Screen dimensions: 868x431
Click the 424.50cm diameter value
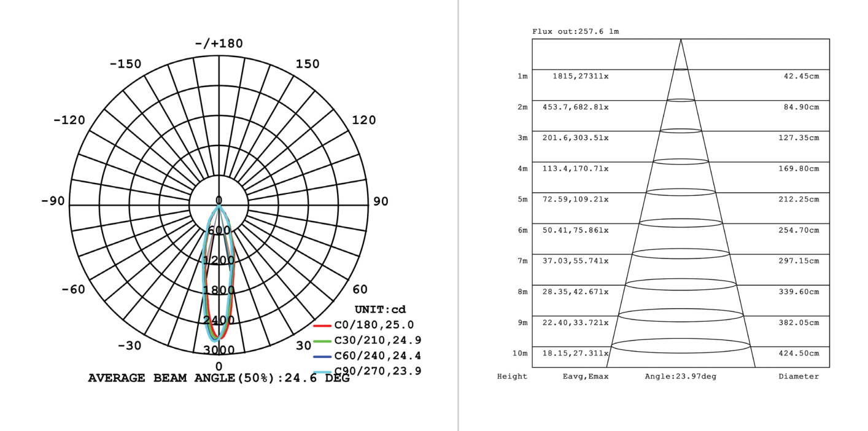tap(799, 354)
